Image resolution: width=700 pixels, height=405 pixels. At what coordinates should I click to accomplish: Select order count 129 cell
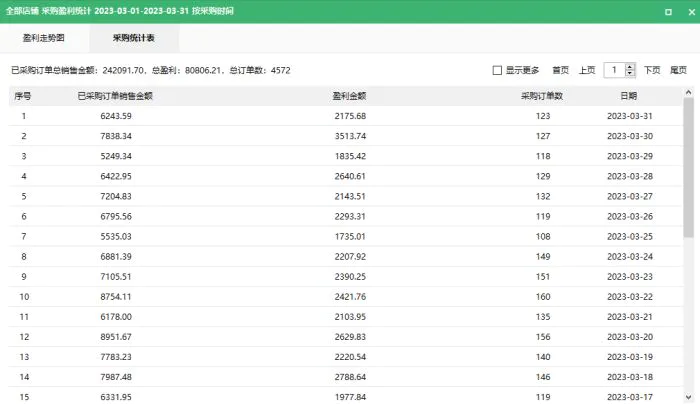point(543,176)
